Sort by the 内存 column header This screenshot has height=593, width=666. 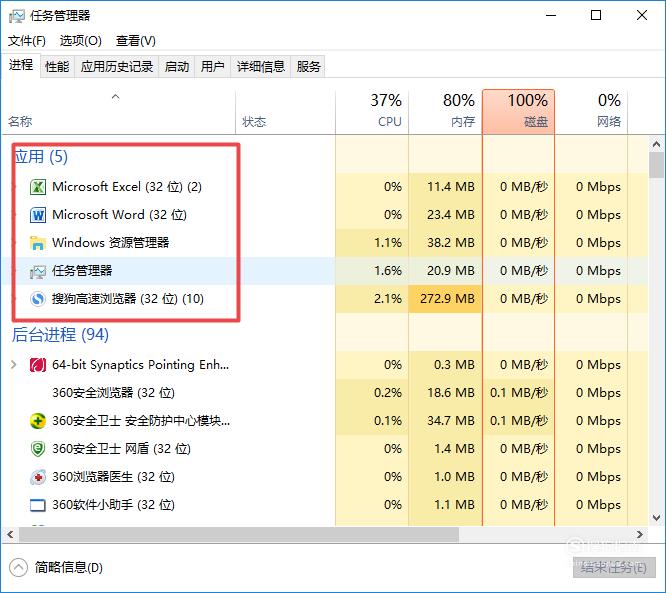[445, 112]
